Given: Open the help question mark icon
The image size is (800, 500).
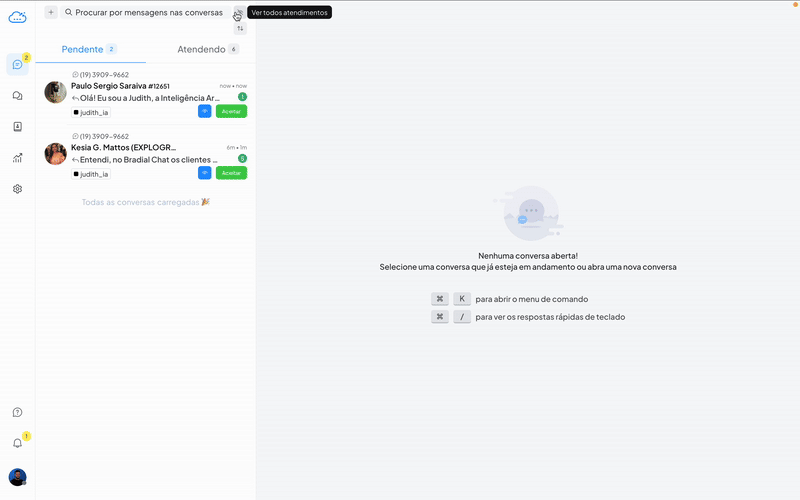Looking at the screenshot, I should click(x=17, y=412).
